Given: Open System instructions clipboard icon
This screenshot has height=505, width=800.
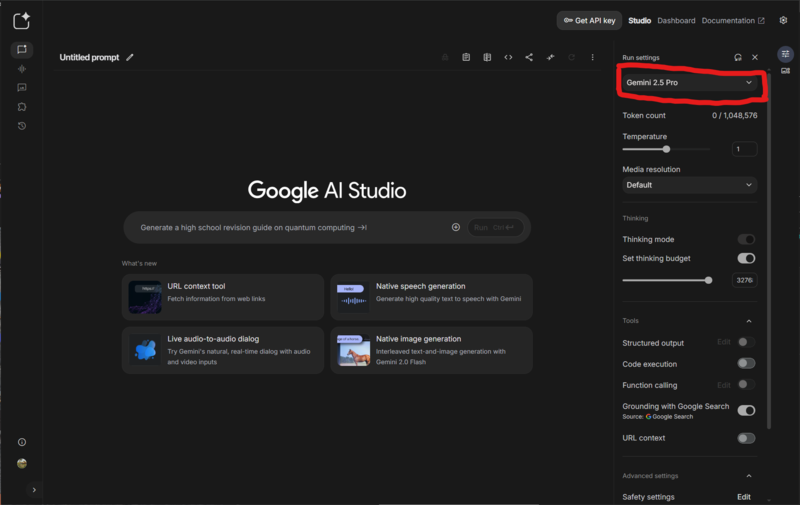Looking at the screenshot, I should point(466,57).
